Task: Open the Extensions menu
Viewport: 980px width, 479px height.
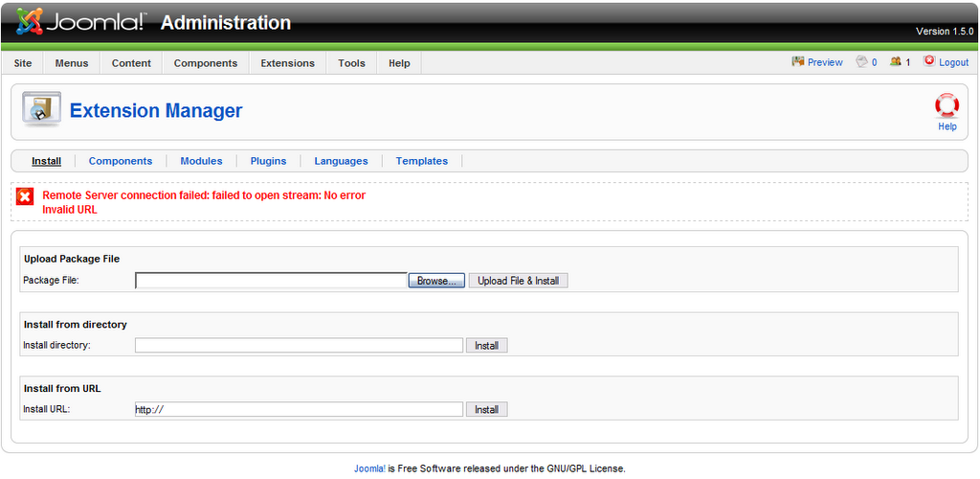Action: tap(287, 63)
